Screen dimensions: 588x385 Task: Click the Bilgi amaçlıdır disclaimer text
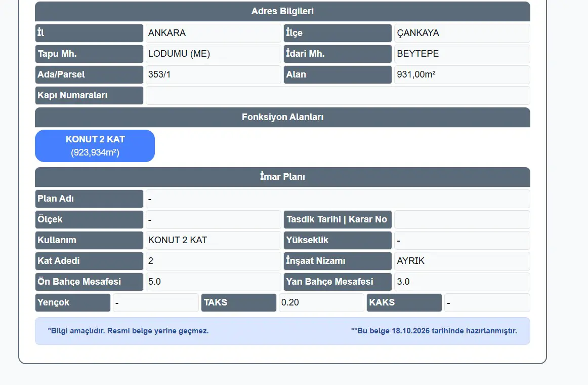click(x=128, y=331)
